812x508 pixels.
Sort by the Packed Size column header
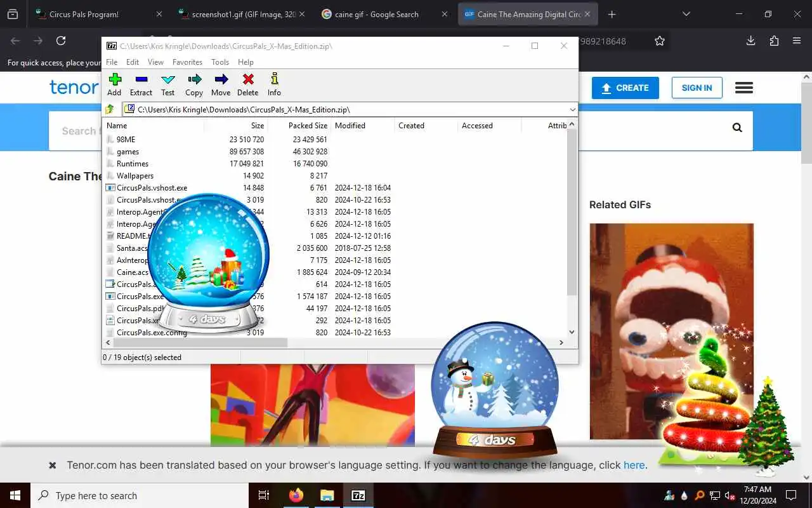299,126
